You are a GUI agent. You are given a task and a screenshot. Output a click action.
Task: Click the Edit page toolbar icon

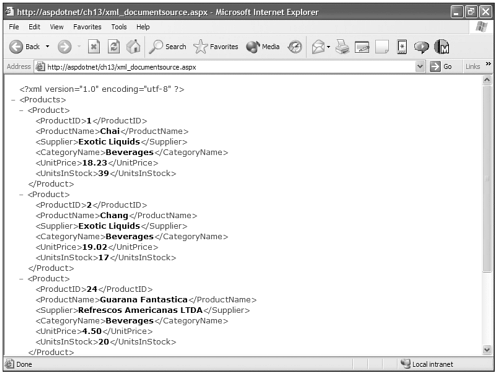pos(362,47)
